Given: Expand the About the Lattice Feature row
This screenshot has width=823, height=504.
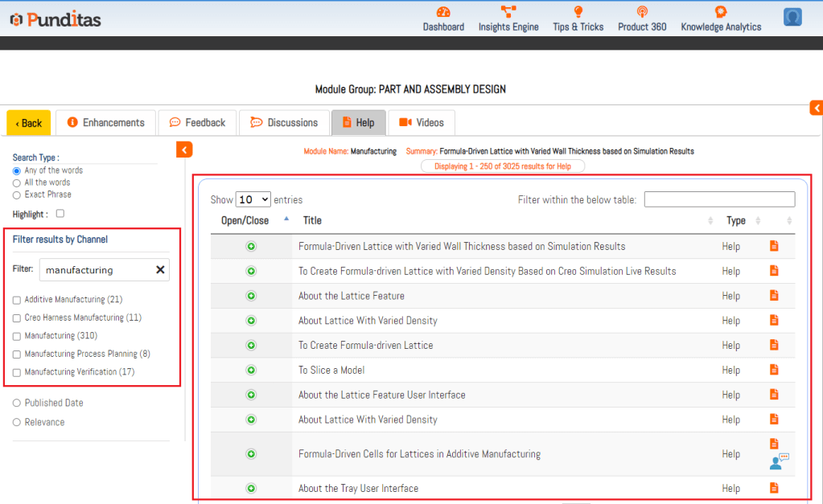Looking at the screenshot, I should 251,296.
